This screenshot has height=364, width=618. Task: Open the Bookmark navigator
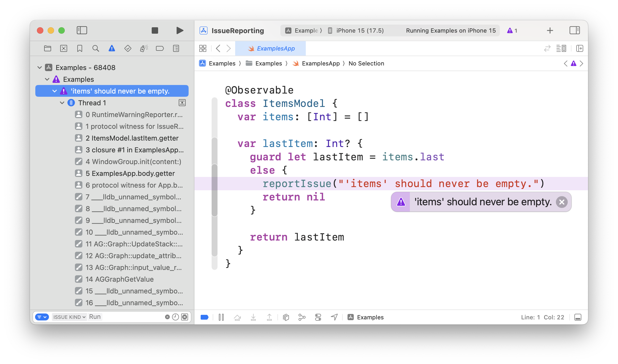(79, 48)
